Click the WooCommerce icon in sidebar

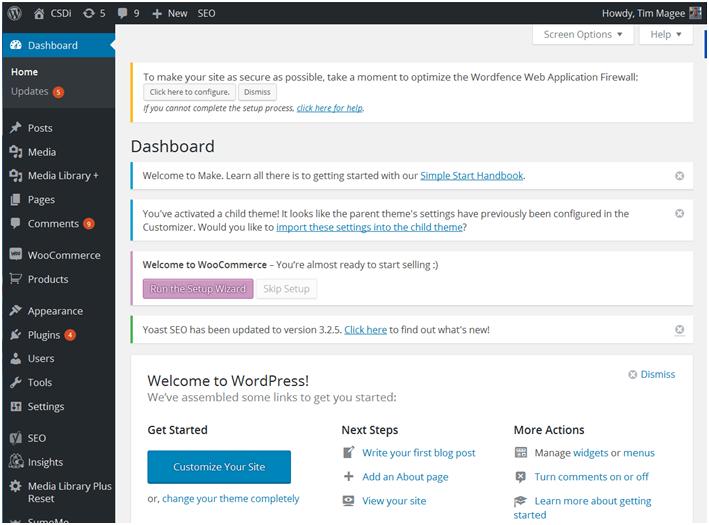16,254
